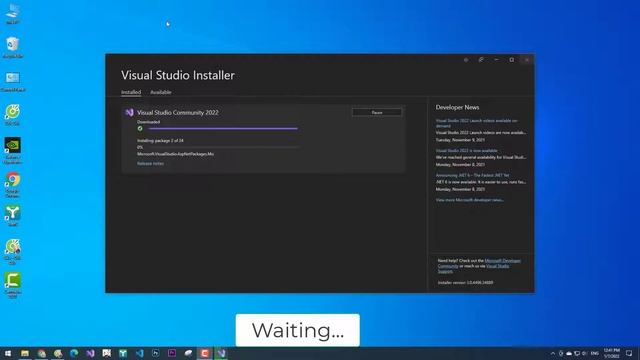Click the Visual Studio Community 2022 logo icon
The height and width of the screenshot is (360, 640).
click(x=129, y=112)
